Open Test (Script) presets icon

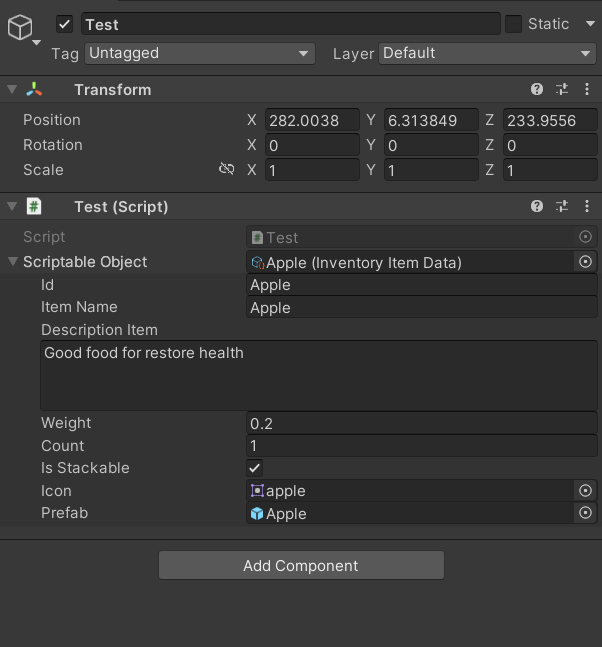562,206
